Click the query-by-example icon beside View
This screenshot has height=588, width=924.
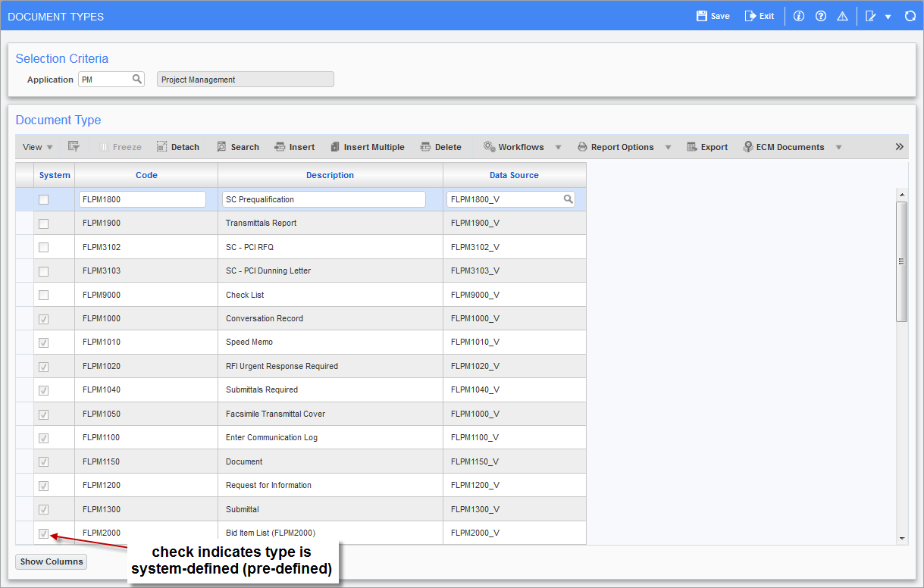(x=74, y=147)
